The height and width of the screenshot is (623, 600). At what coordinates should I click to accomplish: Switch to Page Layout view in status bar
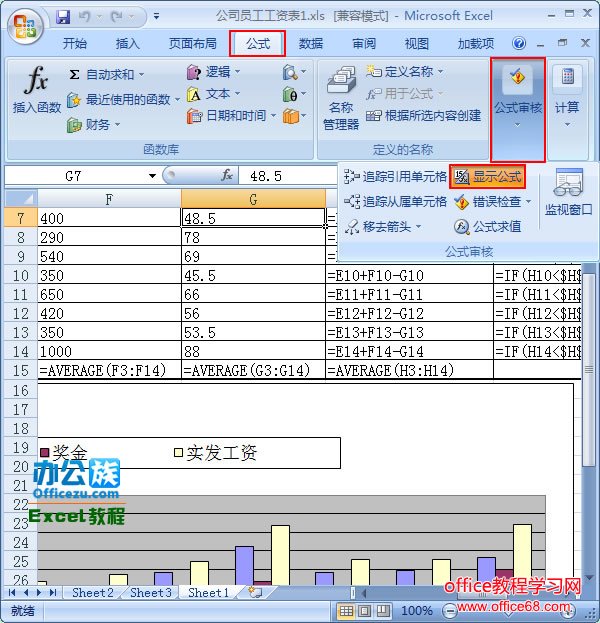click(x=365, y=611)
